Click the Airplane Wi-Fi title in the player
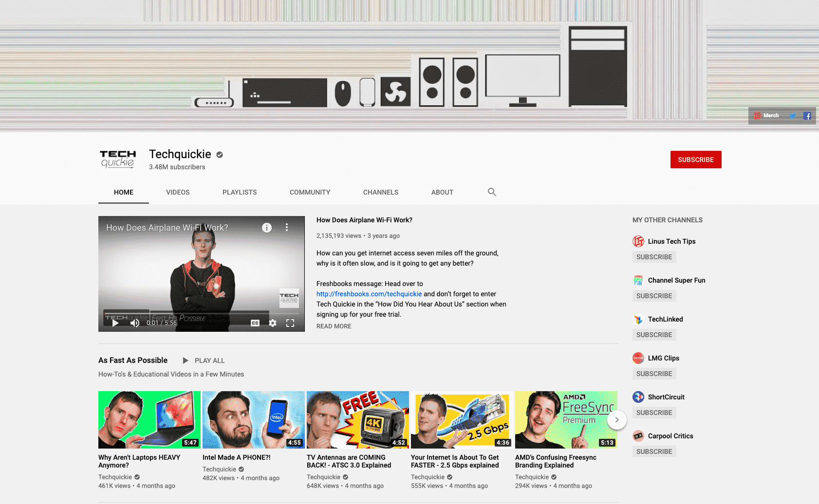819x504 pixels. coord(167,228)
